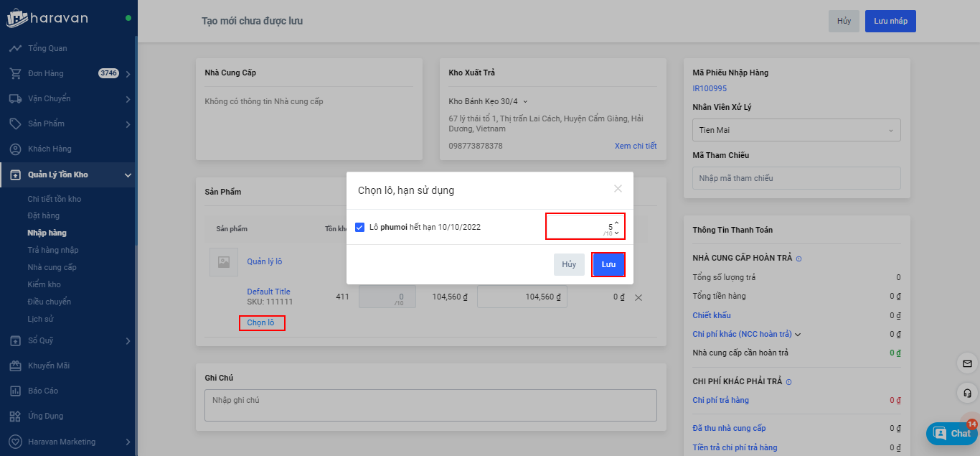Screen dimensions: 980x456
Task: Click the Báo Cáo chart icon
Action: coord(15,391)
